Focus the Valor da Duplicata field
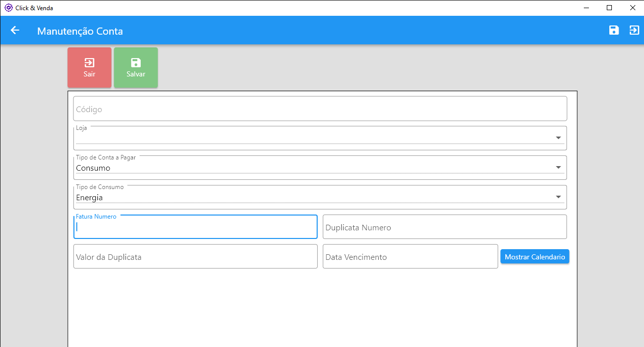 [x=195, y=257]
